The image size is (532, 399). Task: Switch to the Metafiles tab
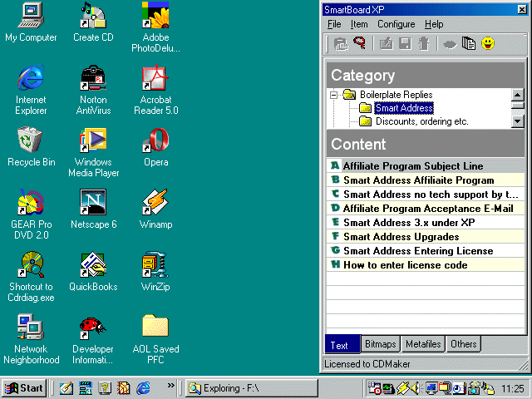[x=423, y=344]
